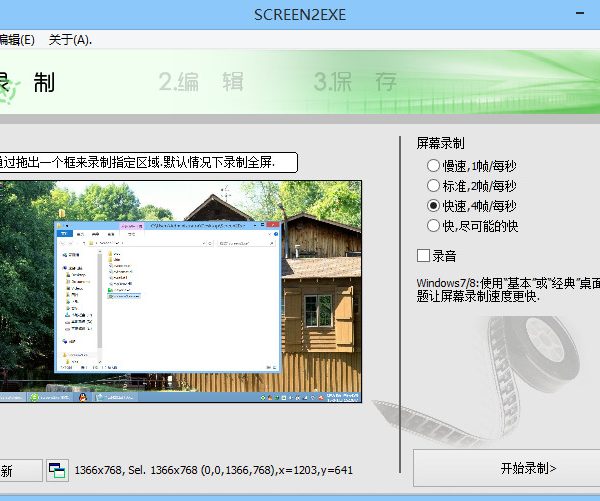Enable the 录音 audio recording checkbox

coord(423,256)
